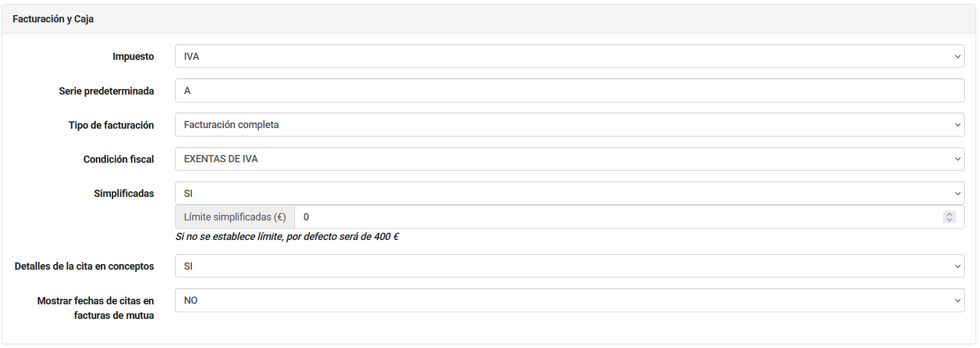Open the Impuesto dropdown showing IVA
The height and width of the screenshot is (348, 980).
(569, 57)
